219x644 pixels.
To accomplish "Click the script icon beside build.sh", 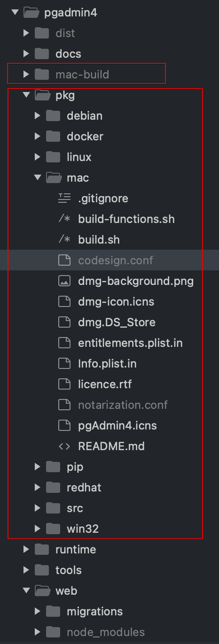I will (x=64, y=240).
